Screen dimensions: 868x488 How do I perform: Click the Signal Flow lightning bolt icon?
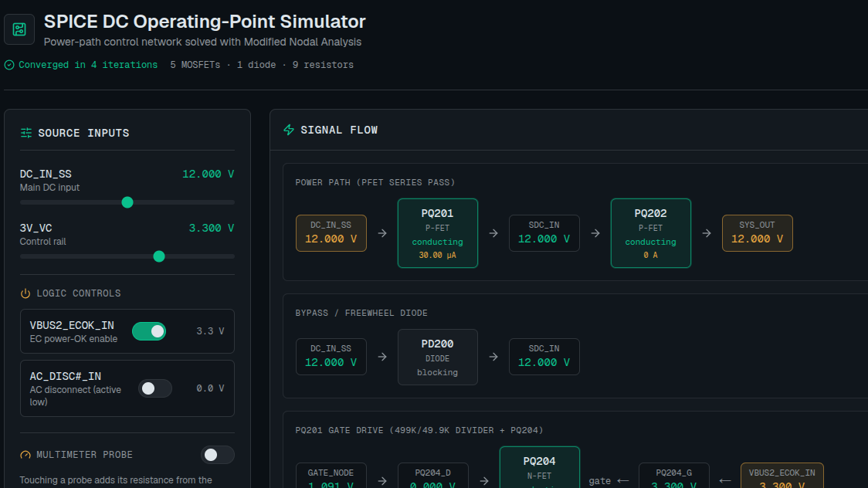click(289, 130)
